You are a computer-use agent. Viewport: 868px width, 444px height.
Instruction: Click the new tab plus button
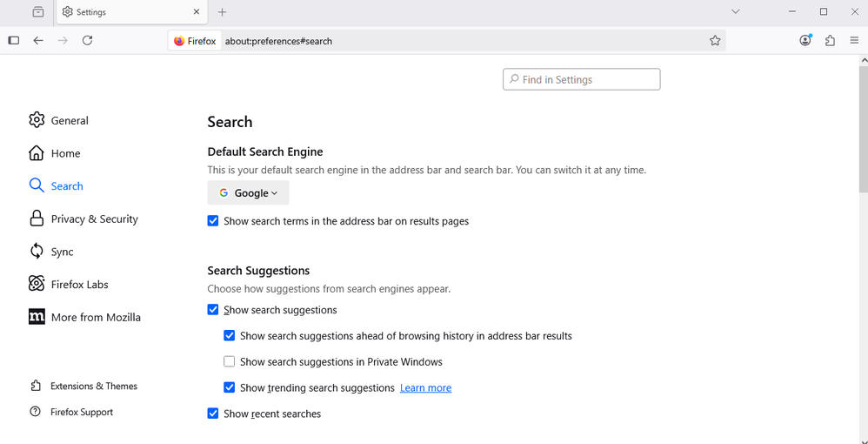[223, 12]
